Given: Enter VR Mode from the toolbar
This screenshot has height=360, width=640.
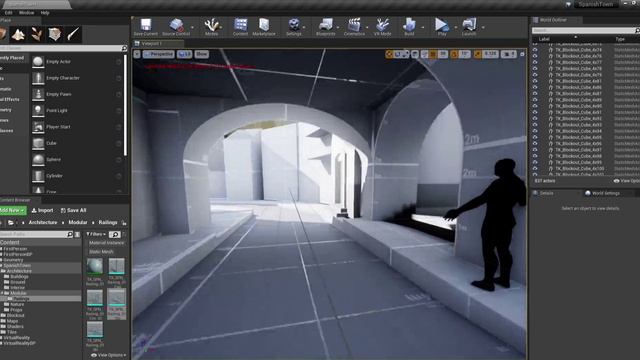Looking at the screenshot, I should [x=382, y=24].
